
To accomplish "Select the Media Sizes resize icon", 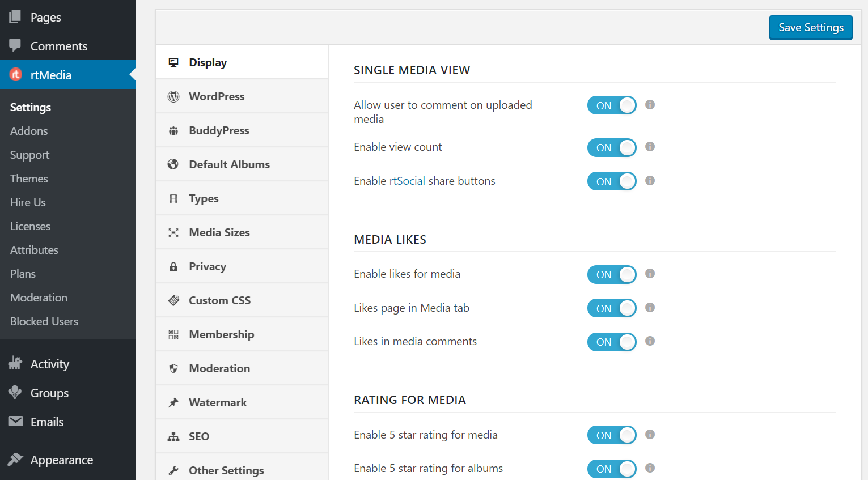I will (x=173, y=232).
